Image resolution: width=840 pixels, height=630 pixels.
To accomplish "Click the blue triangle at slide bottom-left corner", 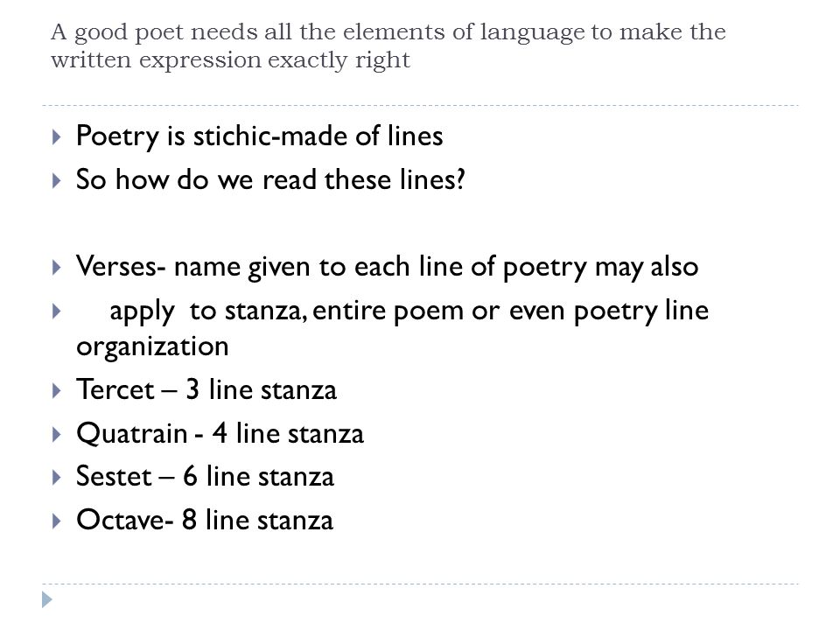I will 47,599.
